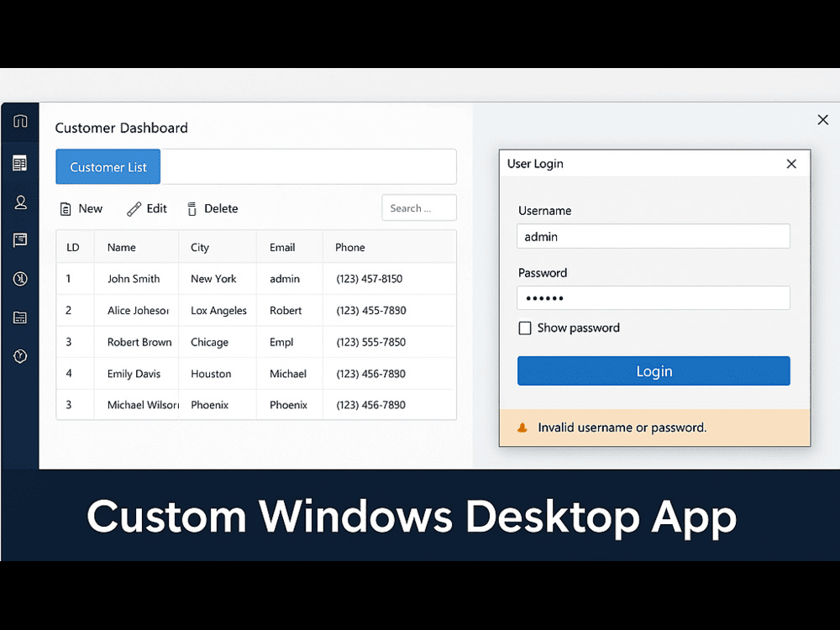
Task: Focus the Search input field
Action: (x=419, y=207)
